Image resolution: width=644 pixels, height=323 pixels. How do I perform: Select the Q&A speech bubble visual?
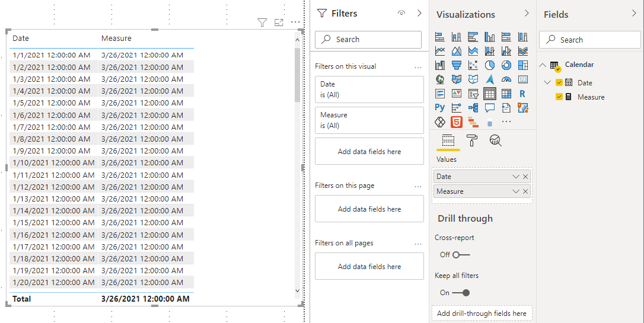coord(490,107)
